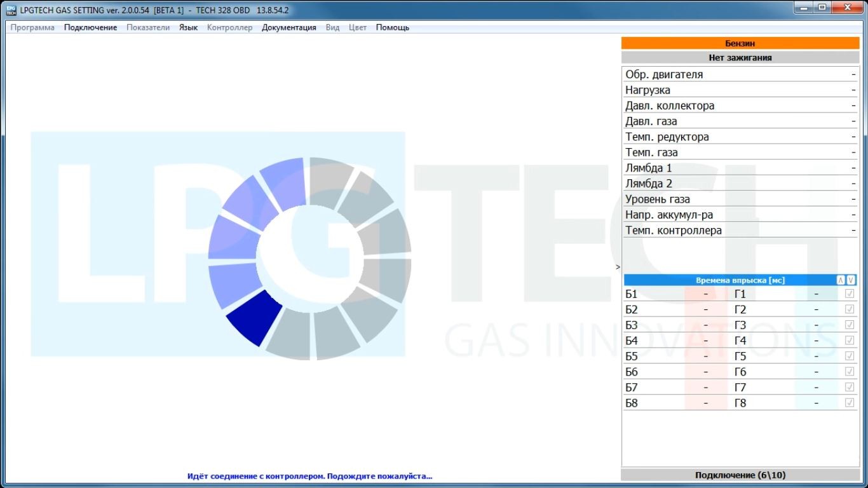This screenshot has height=488, width=868.
Task: Open the Помощь help menu
Action: 392,27
